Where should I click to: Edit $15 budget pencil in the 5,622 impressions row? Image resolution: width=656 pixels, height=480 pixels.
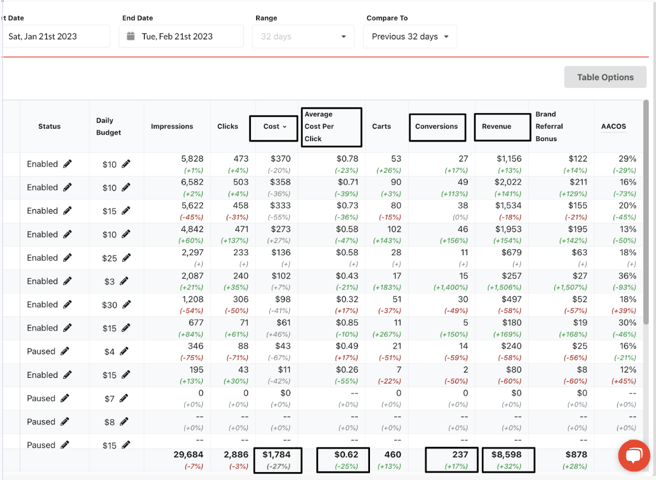click(x=126, y=211)
